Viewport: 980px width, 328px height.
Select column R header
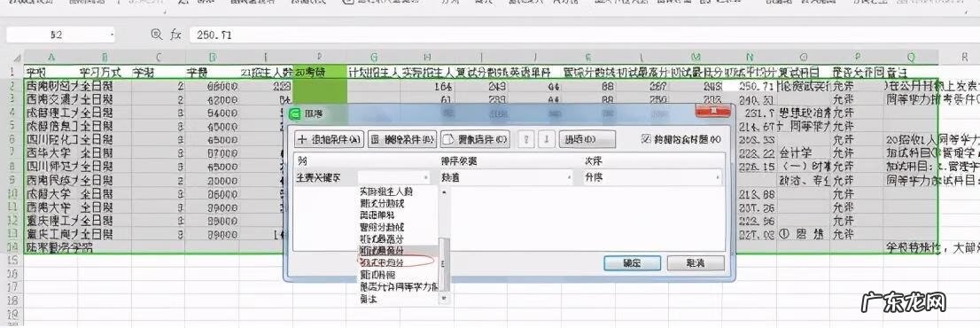(x=964, y=58)
